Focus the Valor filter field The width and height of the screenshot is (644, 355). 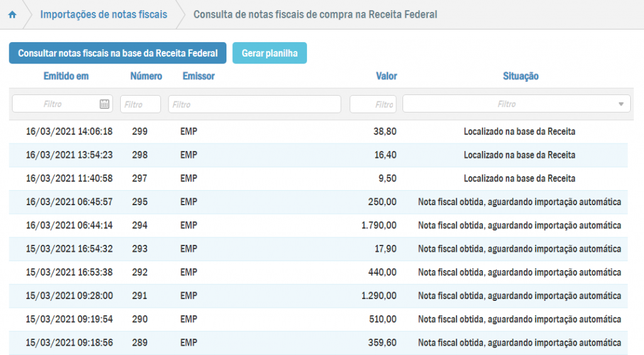pos(373,104)
